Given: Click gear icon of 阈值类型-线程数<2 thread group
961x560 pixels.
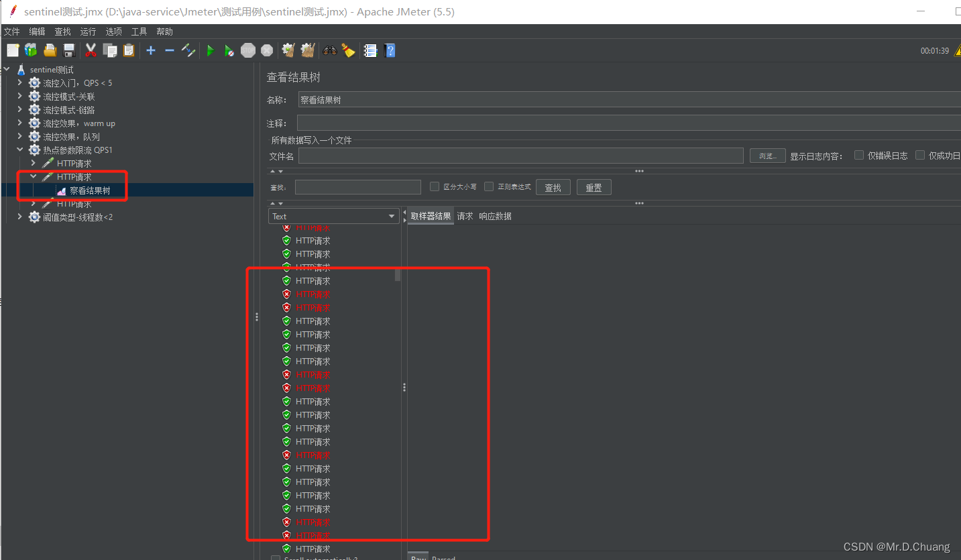Looking at the screenshot, I should [34, 217].
